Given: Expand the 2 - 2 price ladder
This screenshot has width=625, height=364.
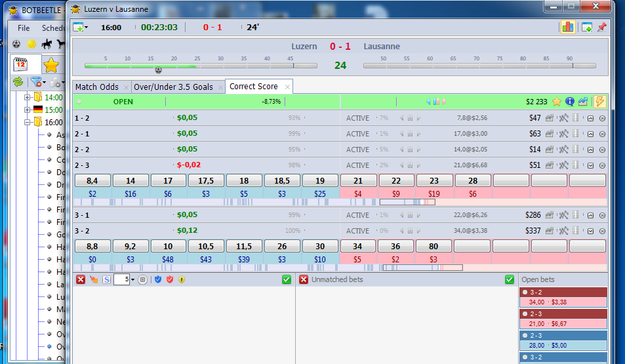Looking at the screenshot, I should [590, 150].
